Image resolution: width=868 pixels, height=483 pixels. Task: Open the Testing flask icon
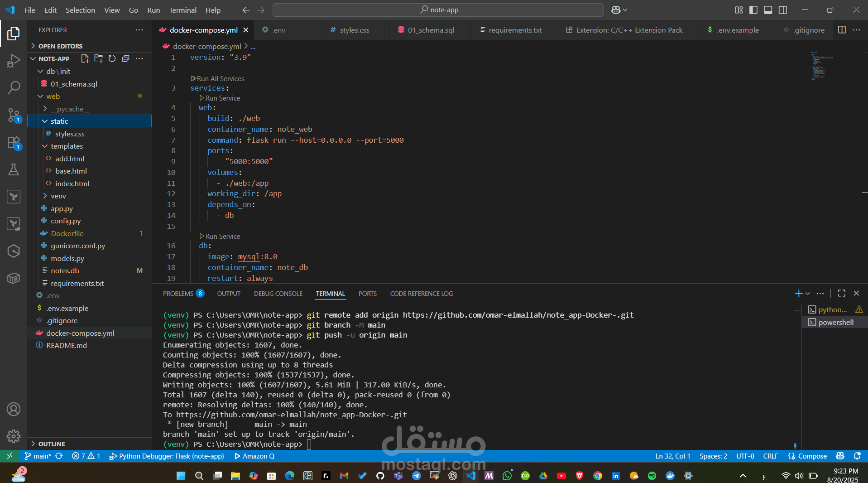pyautogui.click(x=14, y=169)
